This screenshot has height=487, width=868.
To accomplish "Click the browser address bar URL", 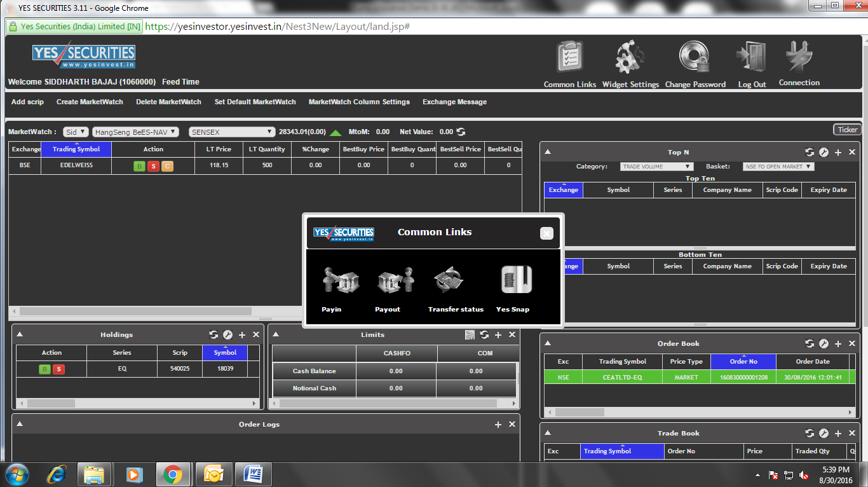I will [x=277, y=27].
